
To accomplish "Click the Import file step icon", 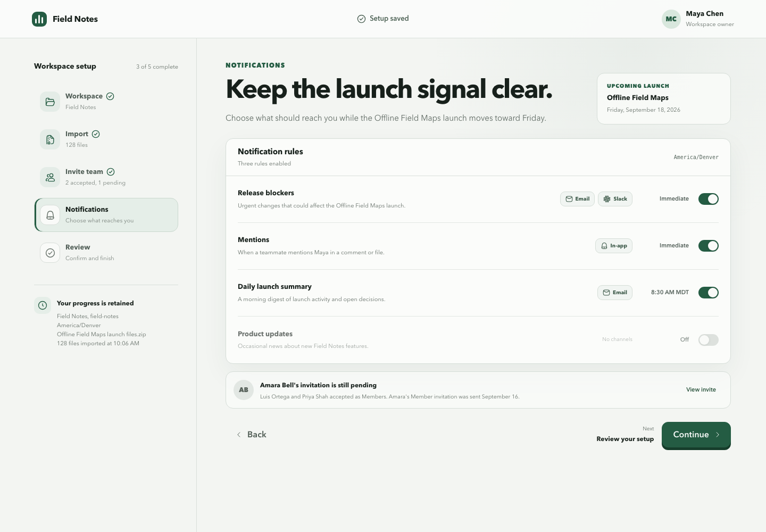I will tap(50, 139).
